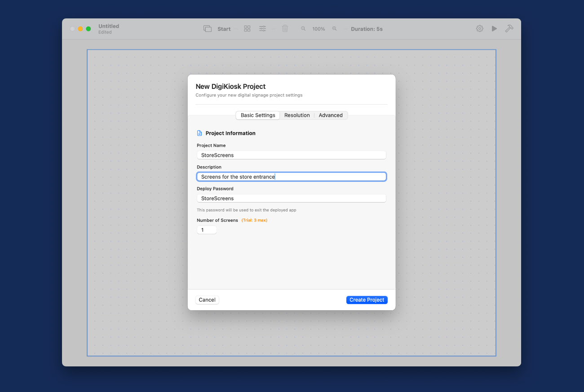Click the green maximize window button
Image resolution: width=584 pixels, height=392 pixels.
(88, 29)
